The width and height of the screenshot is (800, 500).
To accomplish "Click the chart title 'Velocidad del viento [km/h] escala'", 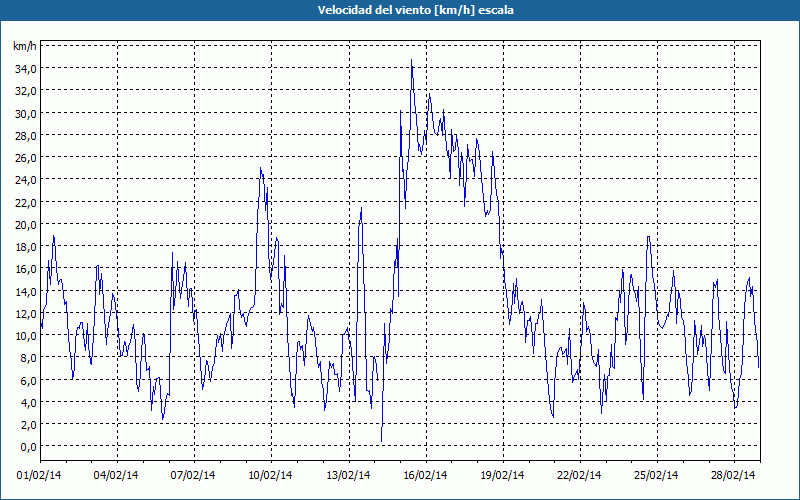I will coord(415,10).
